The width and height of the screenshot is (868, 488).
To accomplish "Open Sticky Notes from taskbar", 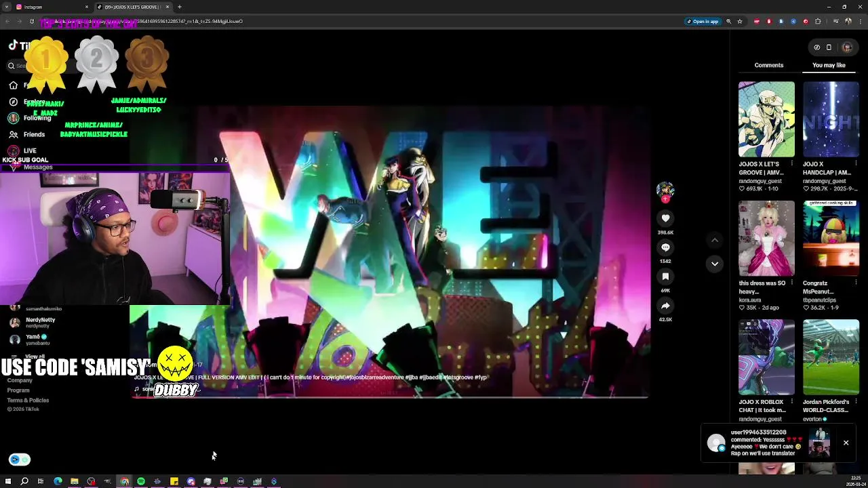I will (174, 481).
